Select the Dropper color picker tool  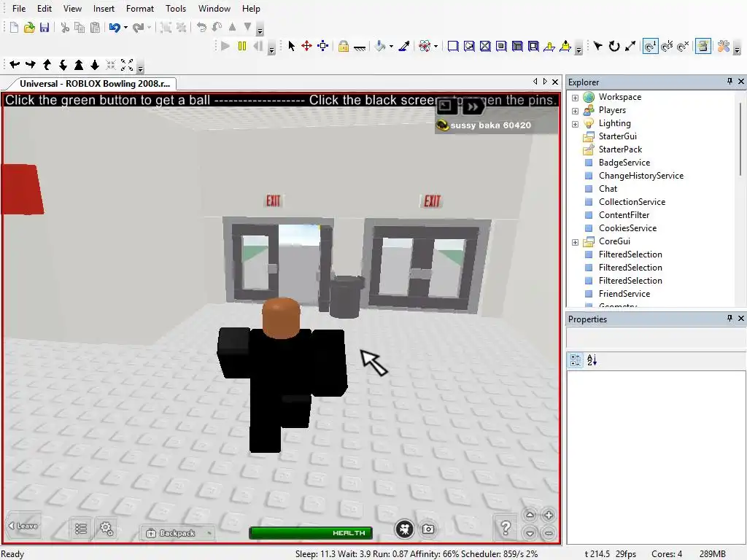coord(404,46)
